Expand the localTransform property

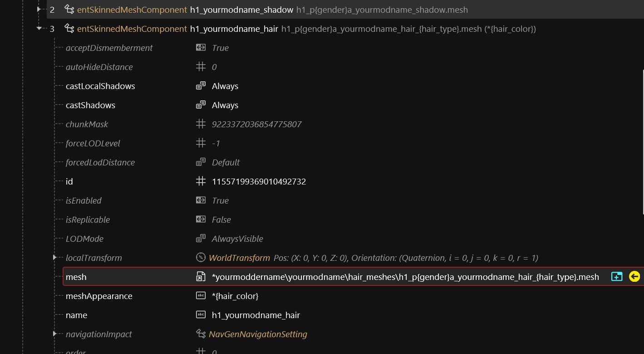click(x=54, y=258)
